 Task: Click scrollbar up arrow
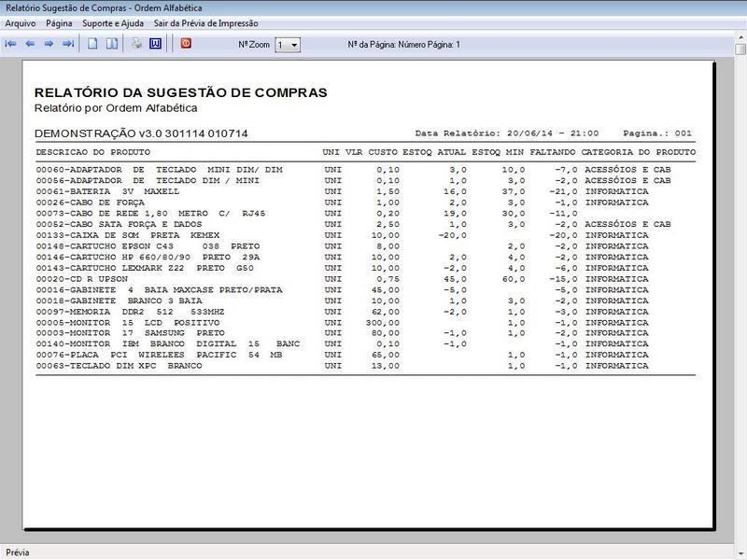[740, 36]
